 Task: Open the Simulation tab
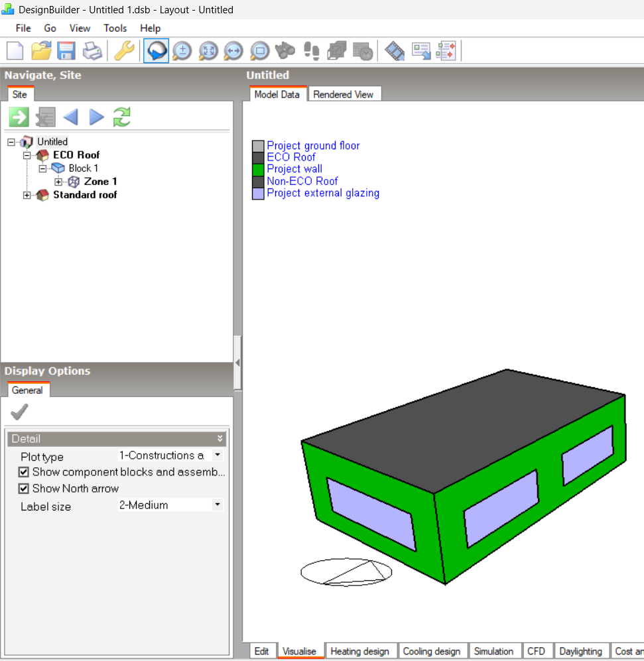[494, 651]
